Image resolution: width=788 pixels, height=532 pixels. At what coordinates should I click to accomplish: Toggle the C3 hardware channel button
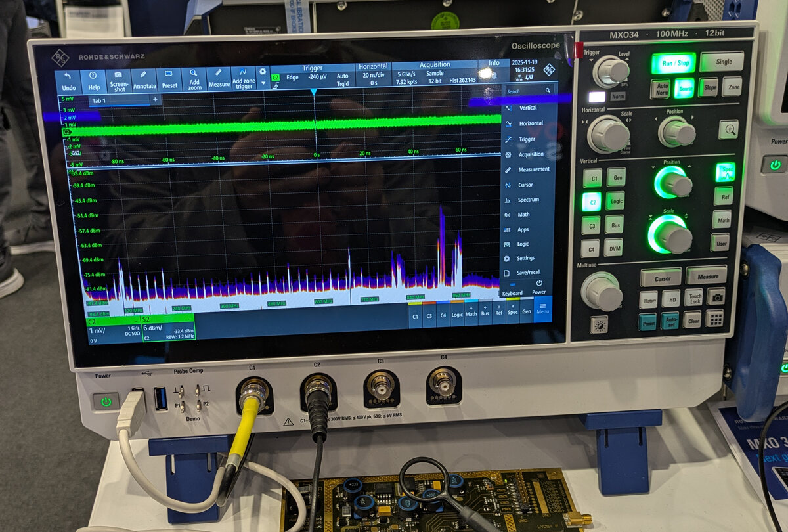pyautogui.click(x=591, y=225)
